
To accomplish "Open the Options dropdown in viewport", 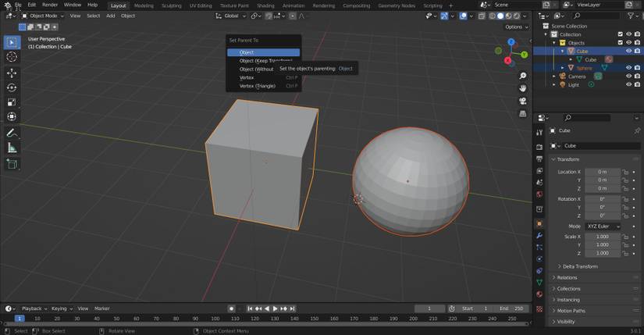I will [x=517, y=27].
